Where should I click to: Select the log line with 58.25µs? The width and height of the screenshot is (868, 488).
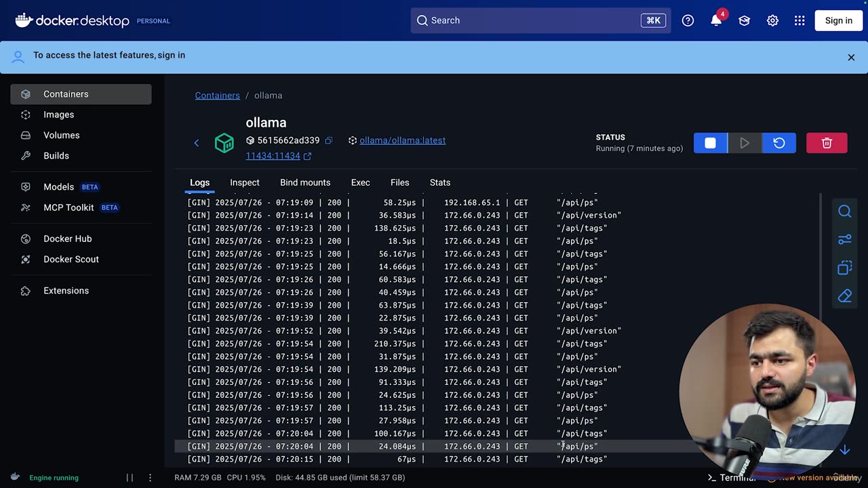pos(498,203)
